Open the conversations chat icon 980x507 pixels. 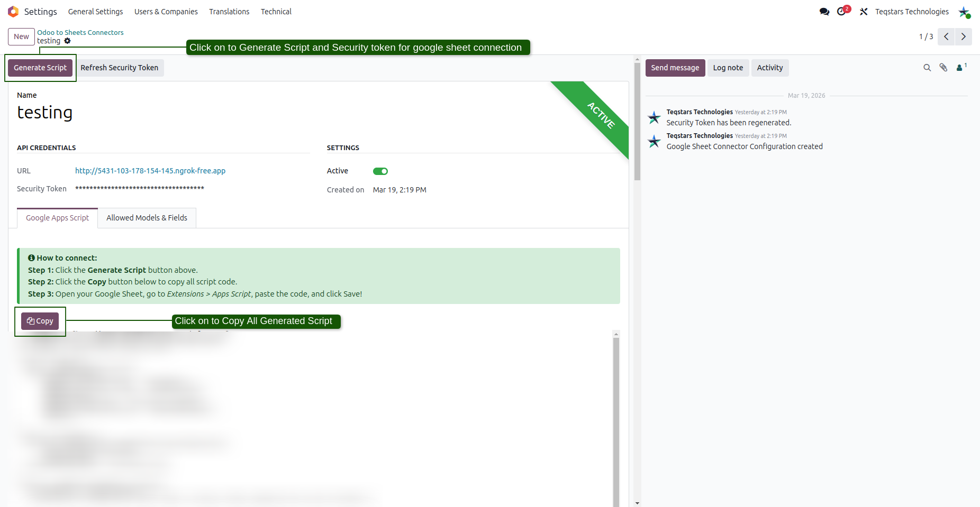point(824,12)
